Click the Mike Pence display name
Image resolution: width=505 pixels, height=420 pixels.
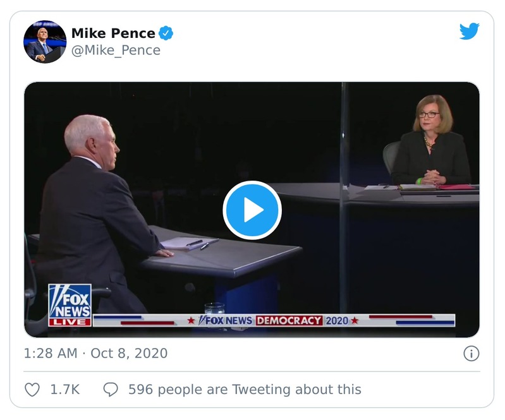[113, 33]
